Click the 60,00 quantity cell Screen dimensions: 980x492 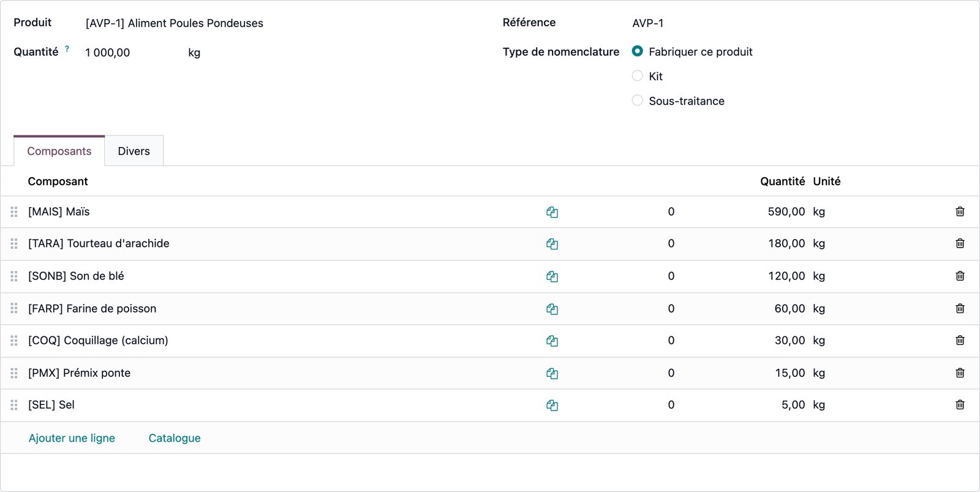[790, 308]
